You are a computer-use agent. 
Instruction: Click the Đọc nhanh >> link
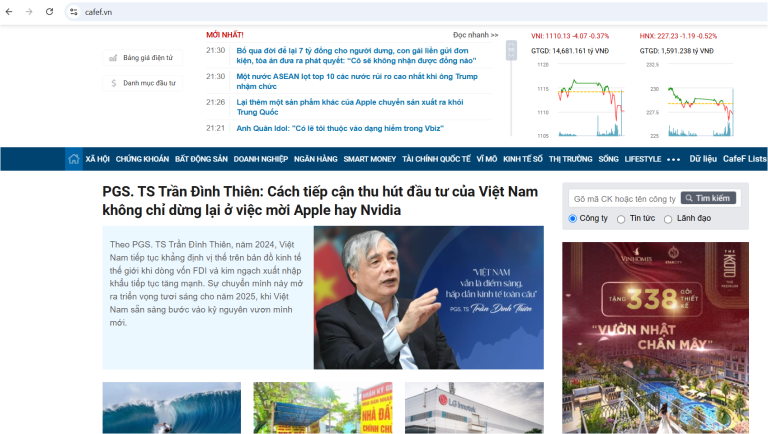click(x=475, y=35)
